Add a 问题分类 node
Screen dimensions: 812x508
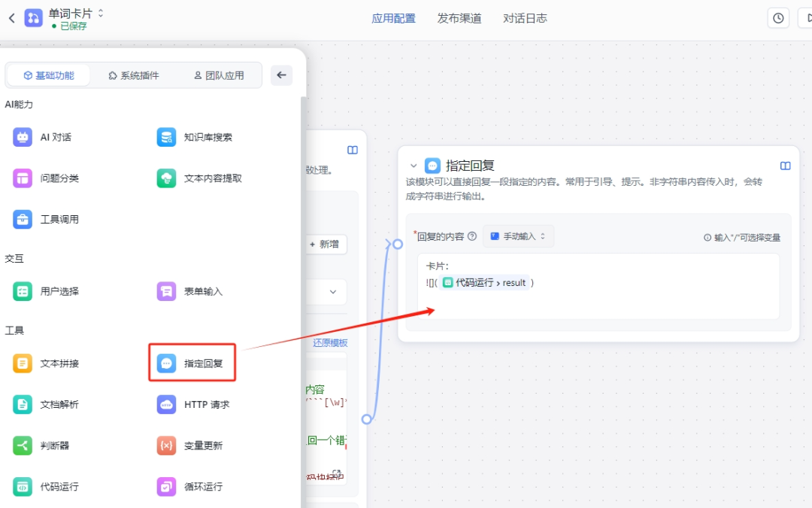[x=46, y=178]
